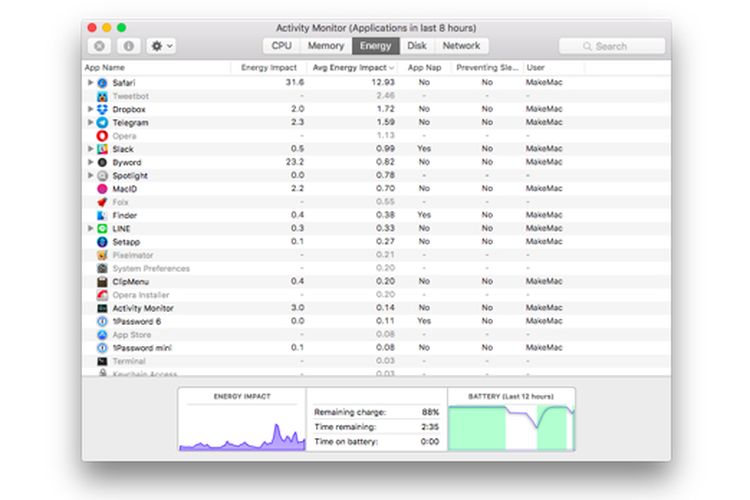Screen dimensions: 750x500
Task: Sort by User column header
Action: (554, 67)
